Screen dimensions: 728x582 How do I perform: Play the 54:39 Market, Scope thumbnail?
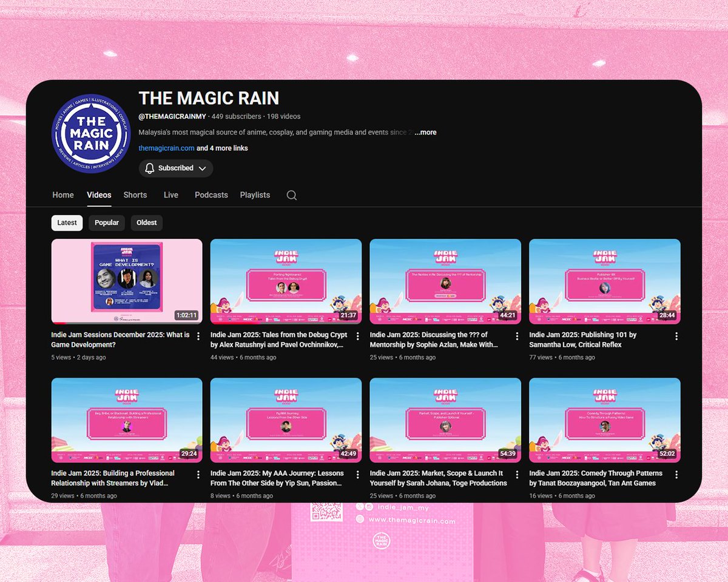445,420
